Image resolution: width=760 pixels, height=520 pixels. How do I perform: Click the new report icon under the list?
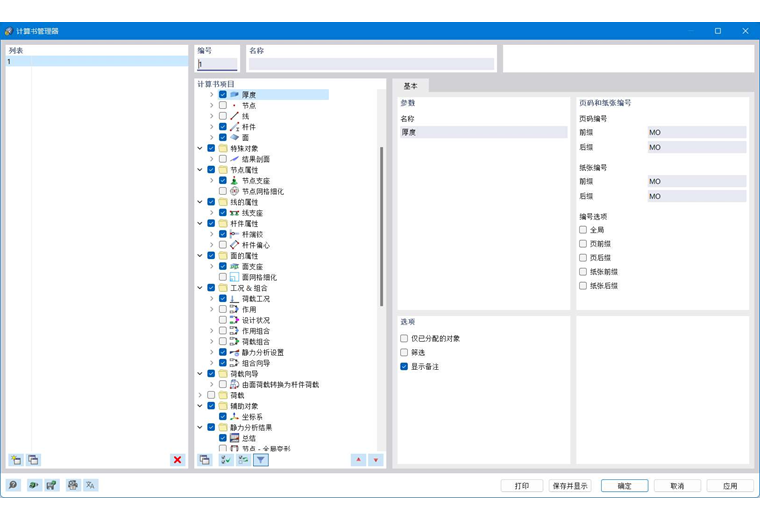click(16, 460)
